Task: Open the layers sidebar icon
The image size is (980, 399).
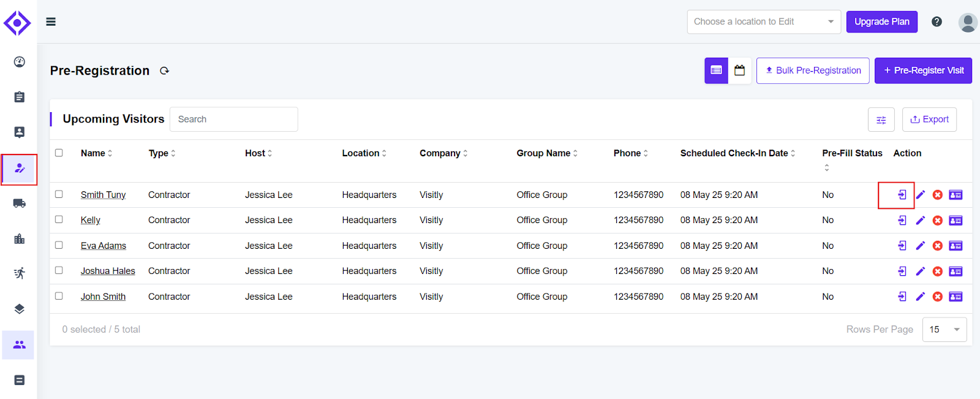Action: (20, 309)
